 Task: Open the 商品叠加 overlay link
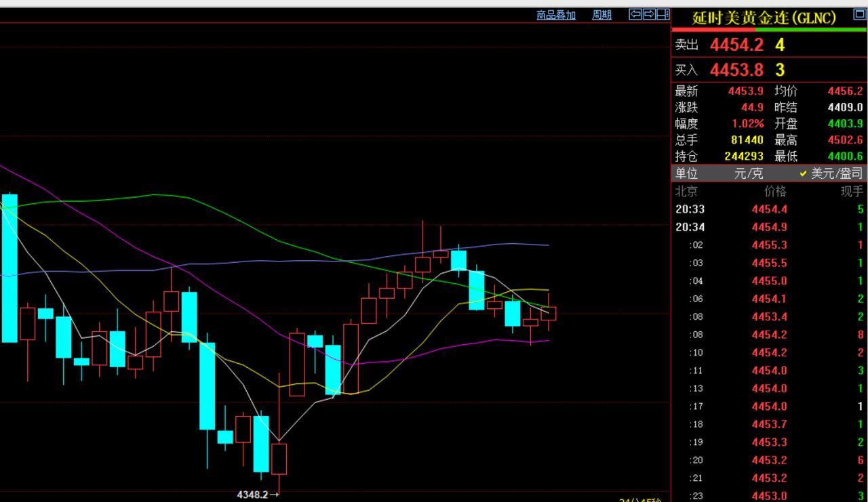click(556, 15)
